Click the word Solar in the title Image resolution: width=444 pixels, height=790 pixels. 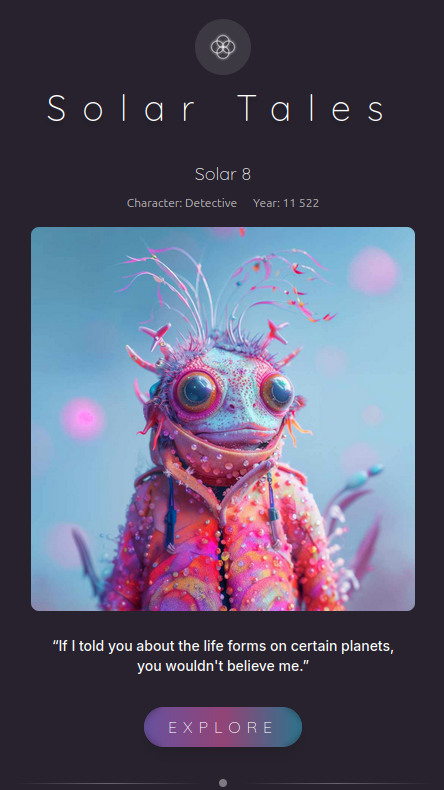tap(121, 108)
